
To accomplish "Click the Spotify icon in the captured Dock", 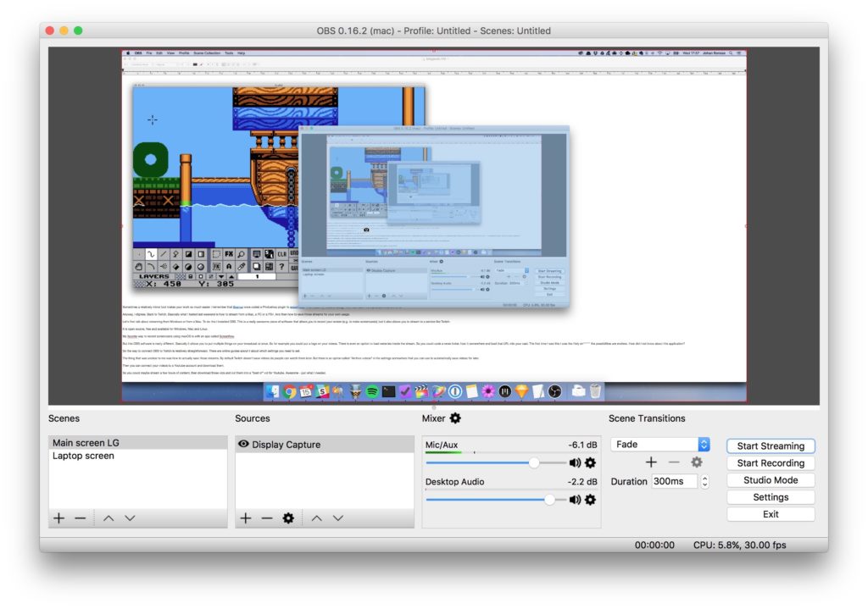I will point(372,391).
